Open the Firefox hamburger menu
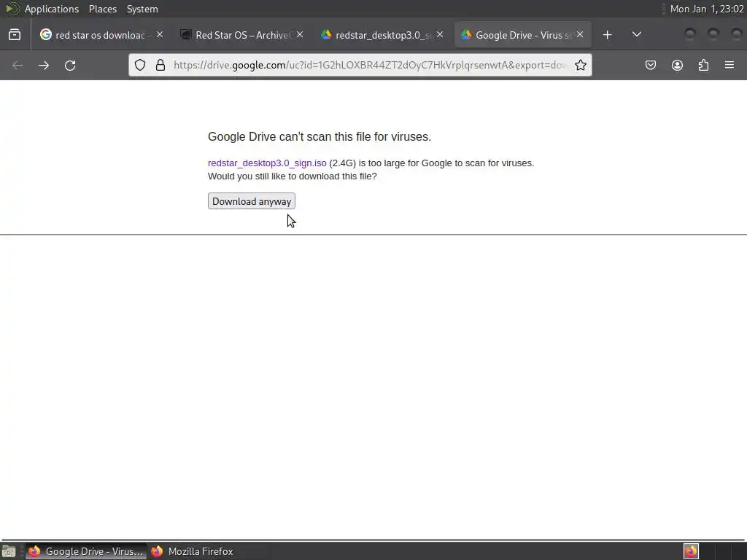 click(729, 65)
